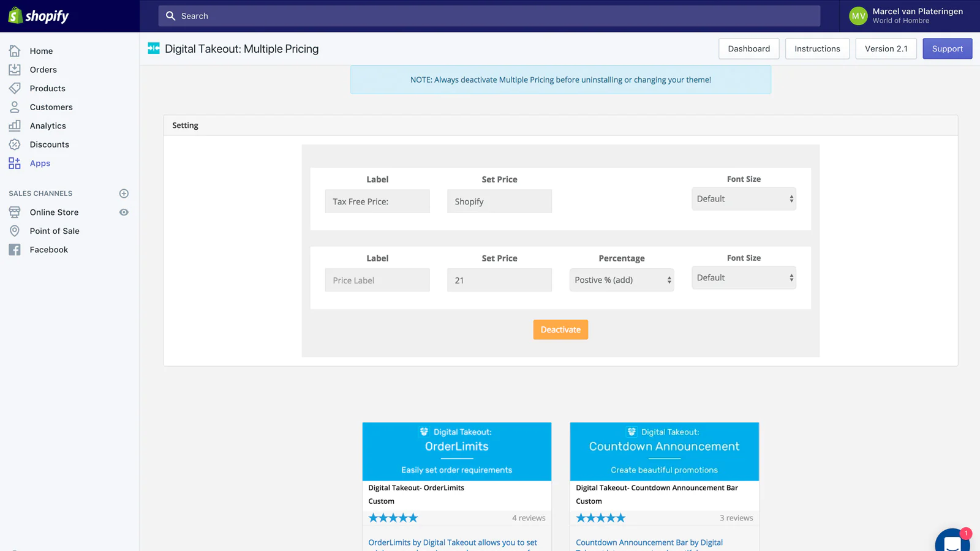Image resolution: width=980 pixels, height=551 pixels.
Task: Click the Price Label input field
Action: [x=377, y=280]
